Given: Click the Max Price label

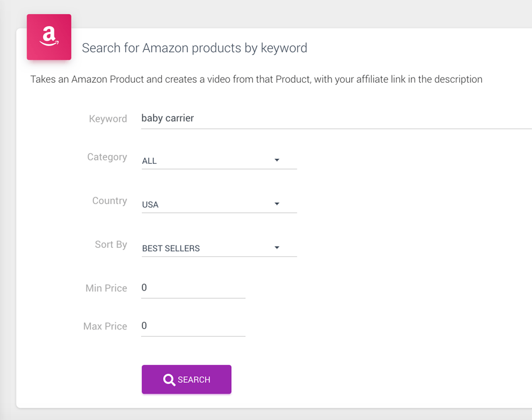Looking at the screenshot, I should pos(105,327).
